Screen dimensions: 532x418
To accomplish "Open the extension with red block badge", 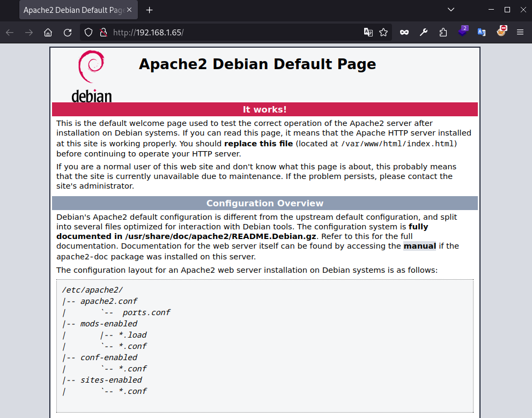I will tap(501, 31).
